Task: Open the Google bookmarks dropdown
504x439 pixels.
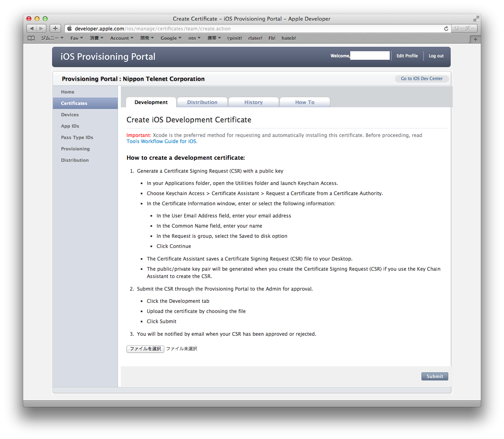Action: [x=171, y=38]
